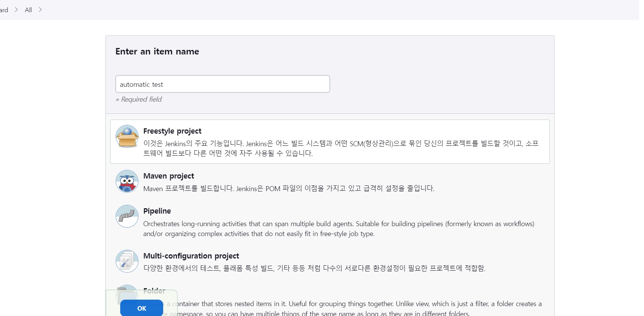
Task: Confirm item creation with the OK button
Action: pyautogui.click(x=142, y=308)
